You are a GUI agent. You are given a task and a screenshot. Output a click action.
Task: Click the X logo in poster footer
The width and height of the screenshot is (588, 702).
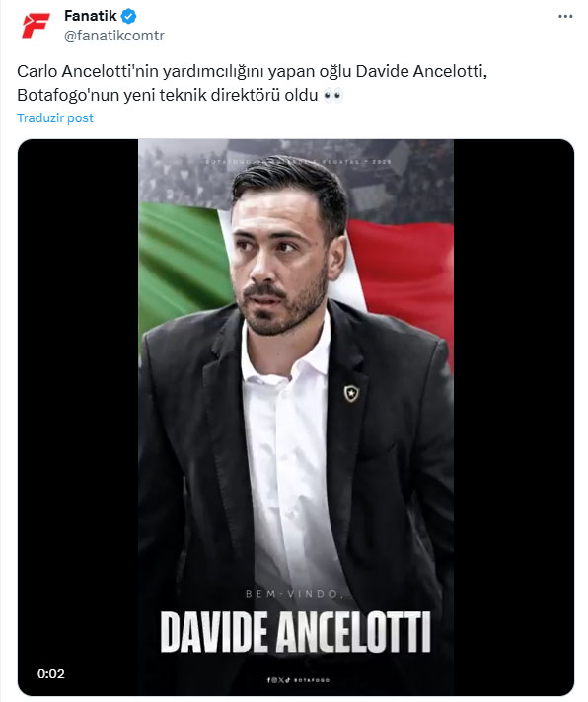coord(281,680)
